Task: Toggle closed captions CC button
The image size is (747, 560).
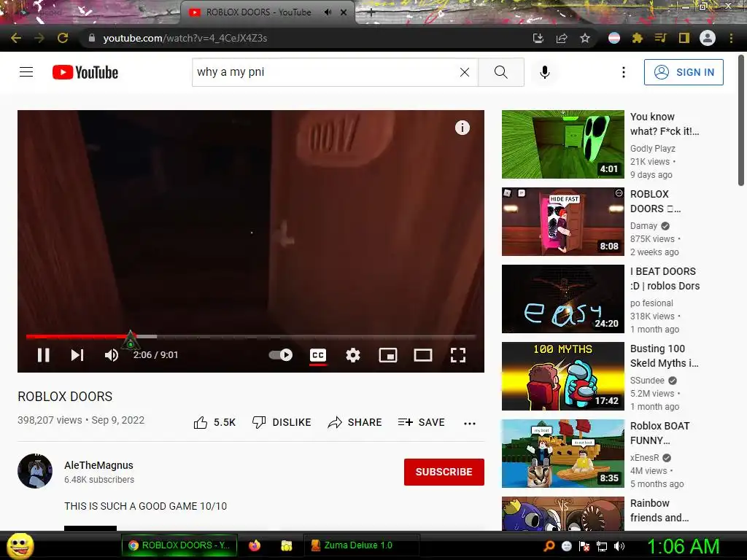Action: pyautogui.click(x=318, y=355)
